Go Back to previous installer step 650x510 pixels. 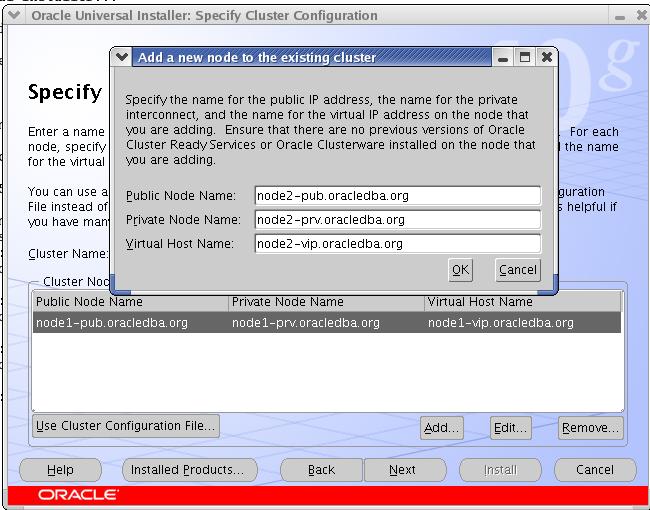(x=321, y=470)
